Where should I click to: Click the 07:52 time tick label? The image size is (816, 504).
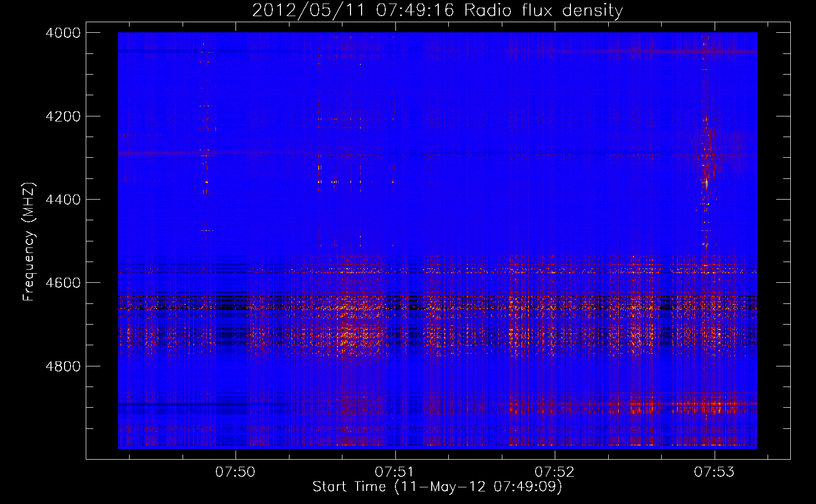555,472
